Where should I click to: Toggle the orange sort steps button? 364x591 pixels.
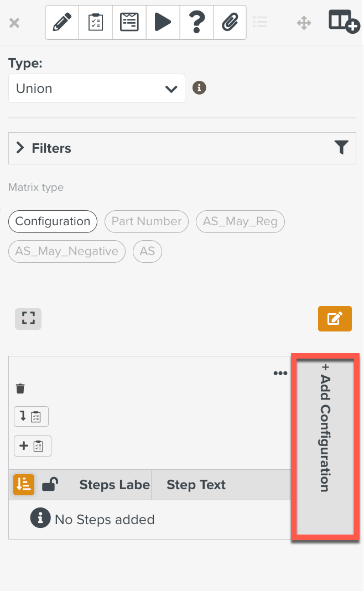24,485
